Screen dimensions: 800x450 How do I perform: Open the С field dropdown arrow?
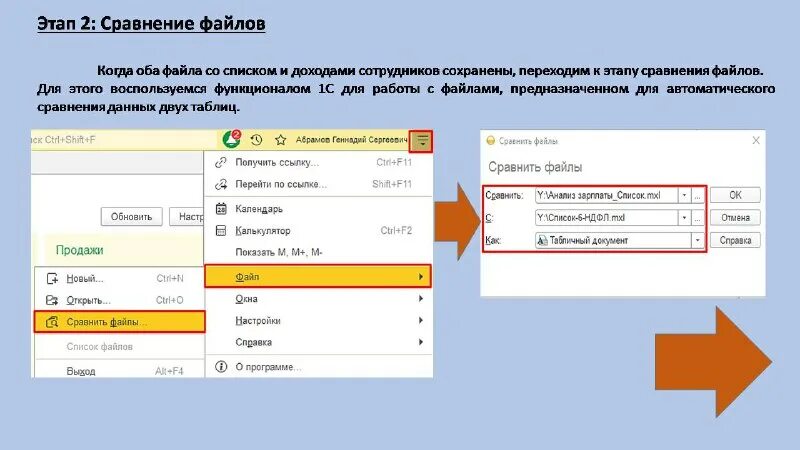pyautogui.click(x=684, y=218)
